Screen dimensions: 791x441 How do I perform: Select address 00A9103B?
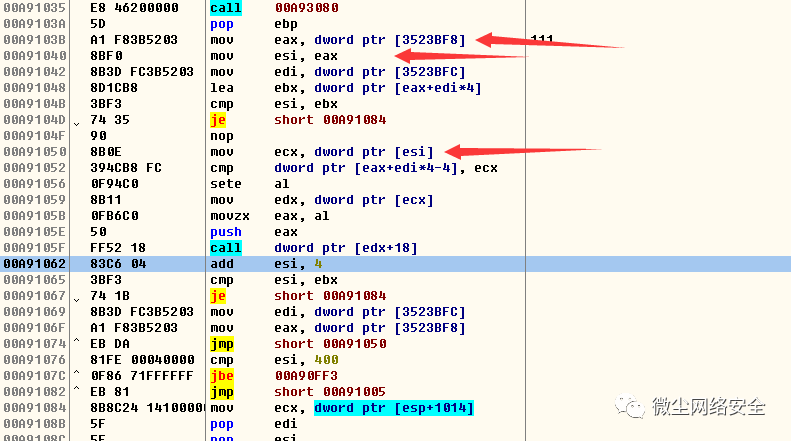click(x=35, y=40)
